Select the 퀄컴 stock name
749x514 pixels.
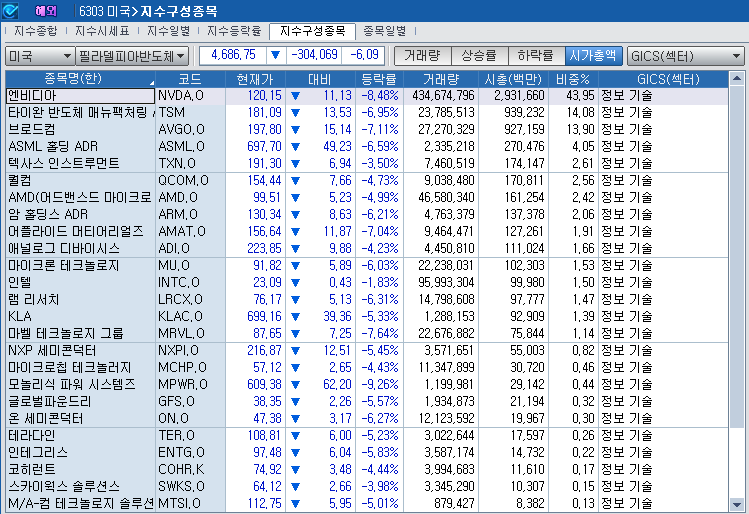20,181
